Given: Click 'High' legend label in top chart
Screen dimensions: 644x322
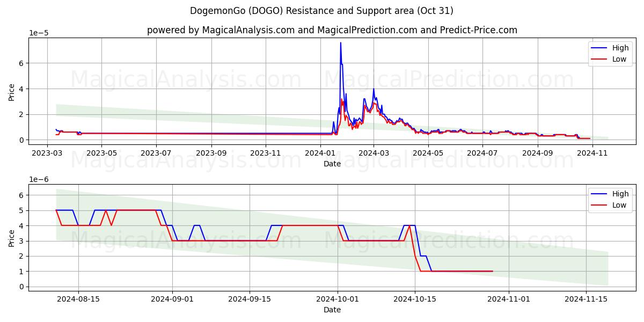Looking at the screenshot, I should (620, 48).
